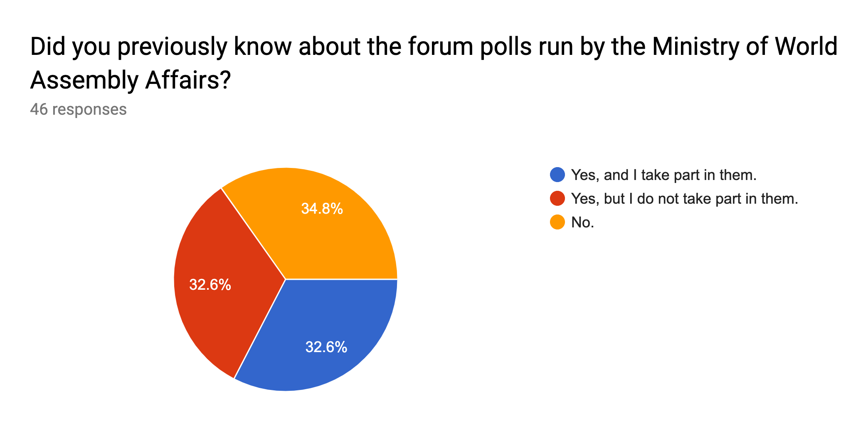Click the 'No.' legend label
The image size is (868, 434).
tap(583, 222)
